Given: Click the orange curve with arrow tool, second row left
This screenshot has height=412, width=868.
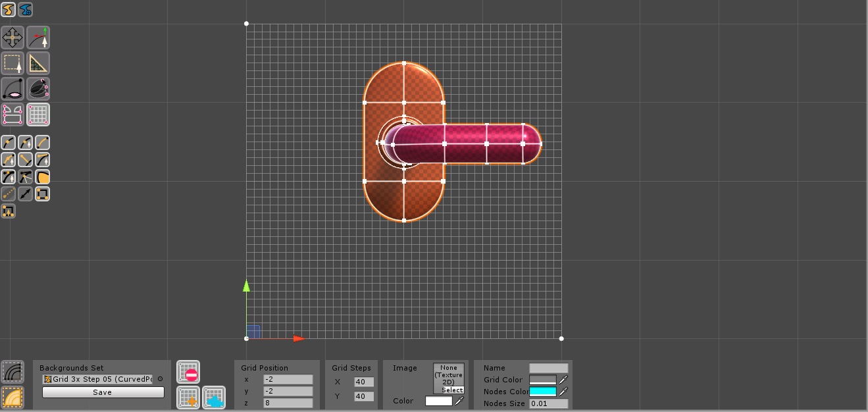Looking at the screenshot, I should coord(8,160).
